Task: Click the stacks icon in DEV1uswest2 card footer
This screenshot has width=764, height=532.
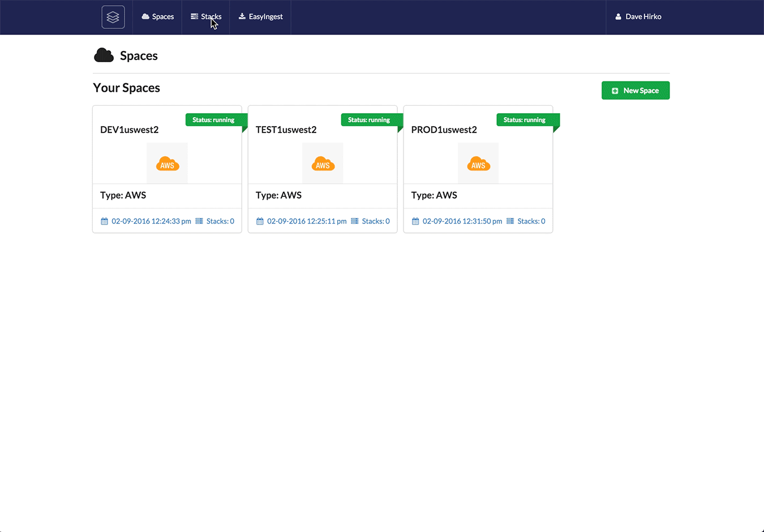Action: pyautogui.click(x=199, y=221)
